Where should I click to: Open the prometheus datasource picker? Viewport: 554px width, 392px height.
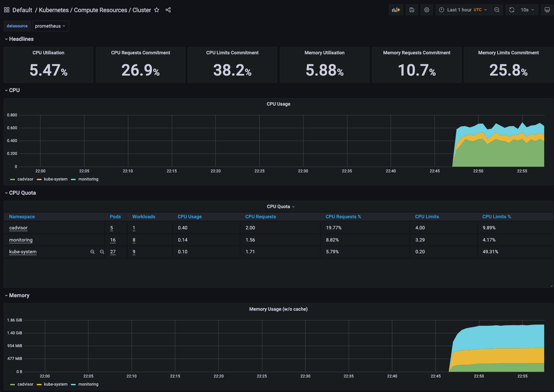tap(50, 26)
